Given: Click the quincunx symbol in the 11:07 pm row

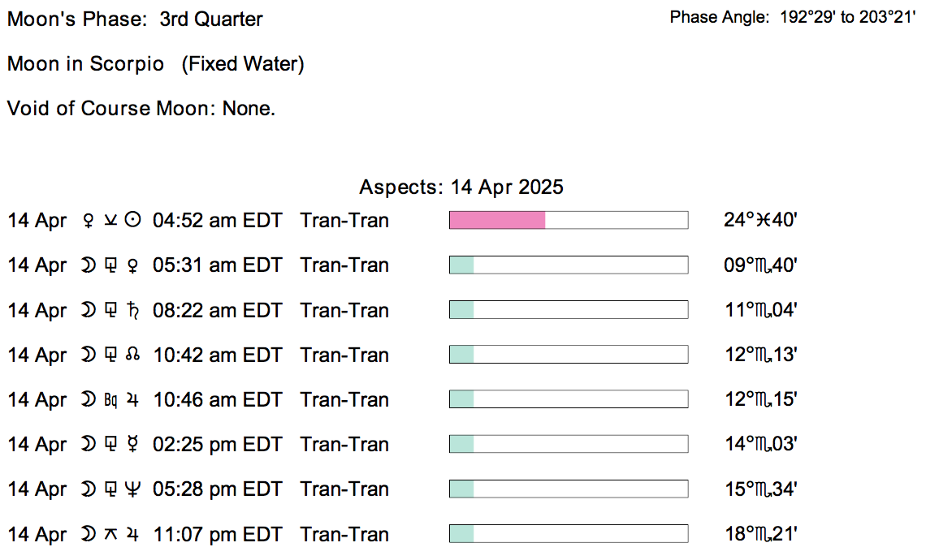Looking at the screenshot, I should pos(111,534).
